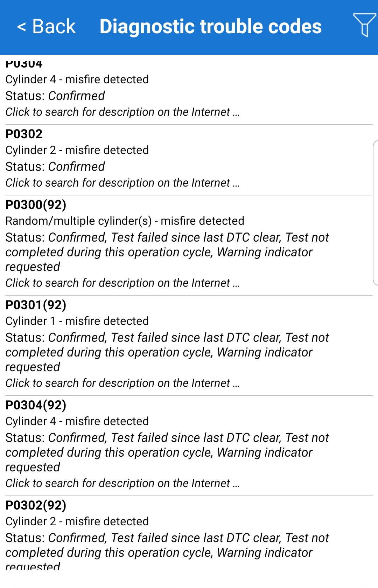Screen dimensions: 378x588
Task: Select the P0304(92) code heading
Action: tap(36, 405)
